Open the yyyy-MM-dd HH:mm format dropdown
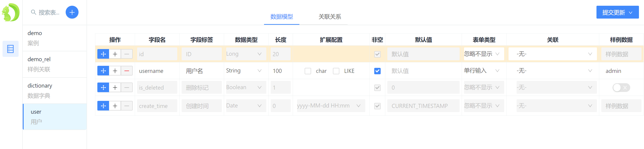 [331, 106]
